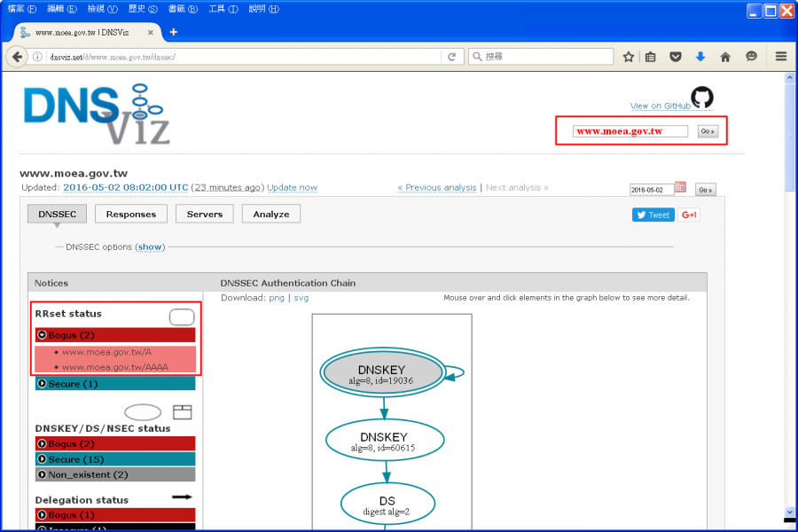Switch to the Servers tab
The width and height of the screenshot is (798, 532).
click(x=204, y=214)
